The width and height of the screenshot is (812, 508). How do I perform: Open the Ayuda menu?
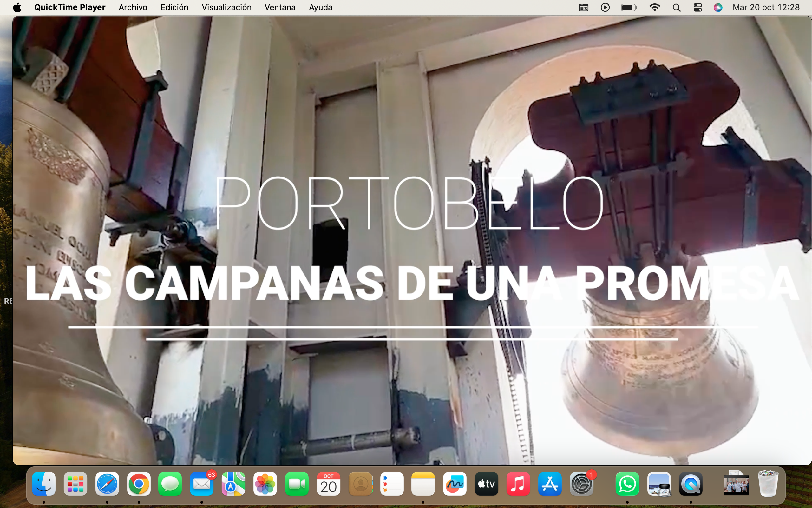[x=320, y=7]
